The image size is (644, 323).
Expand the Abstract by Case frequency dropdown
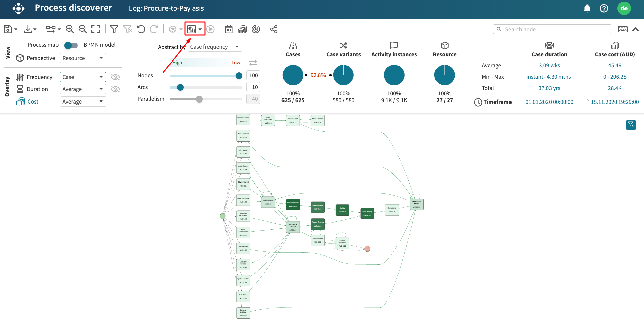[215, 47]
